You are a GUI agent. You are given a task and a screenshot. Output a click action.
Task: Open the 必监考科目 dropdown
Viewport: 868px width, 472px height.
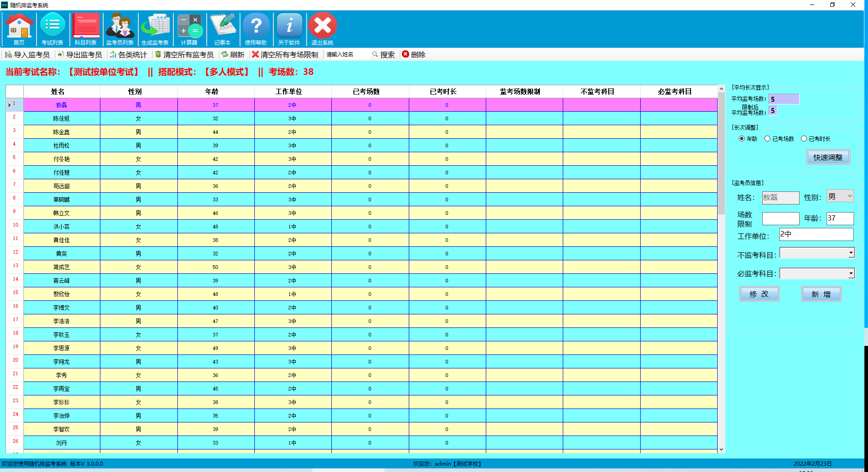coord(817,273)
